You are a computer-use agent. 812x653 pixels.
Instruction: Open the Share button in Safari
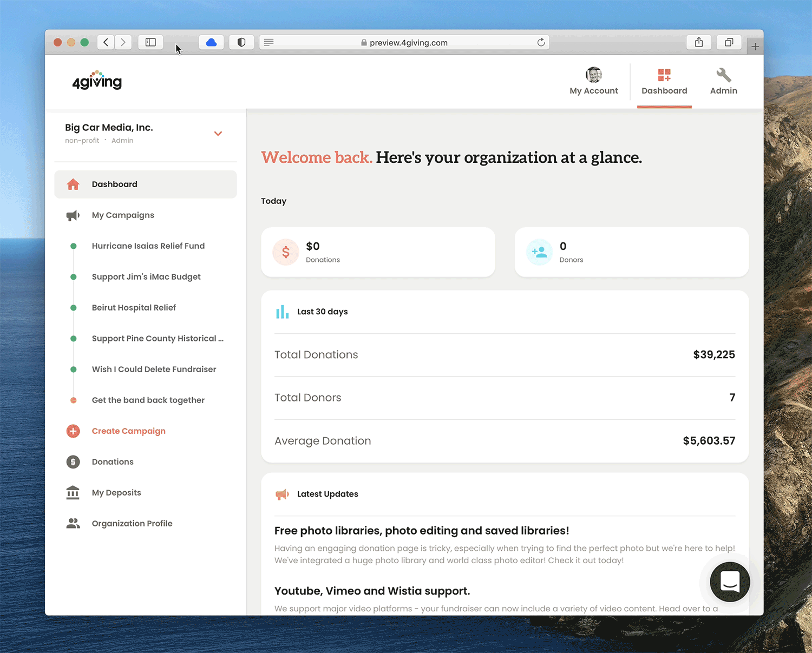tap(699, 42)
